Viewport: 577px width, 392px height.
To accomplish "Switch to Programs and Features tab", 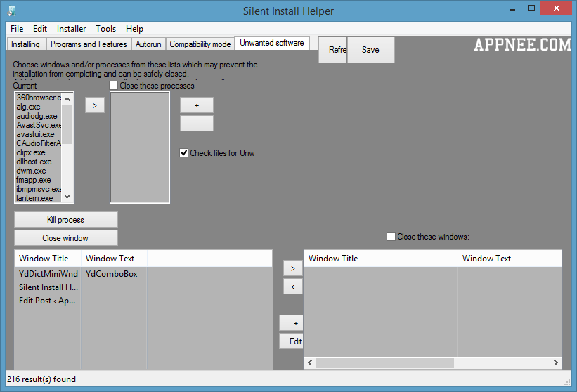I will coord(89,44).
